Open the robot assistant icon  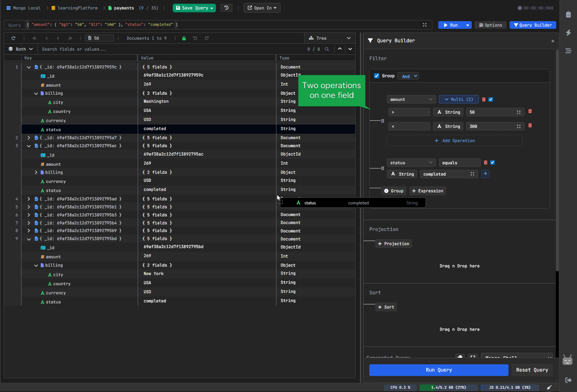(x=568, y=360)
